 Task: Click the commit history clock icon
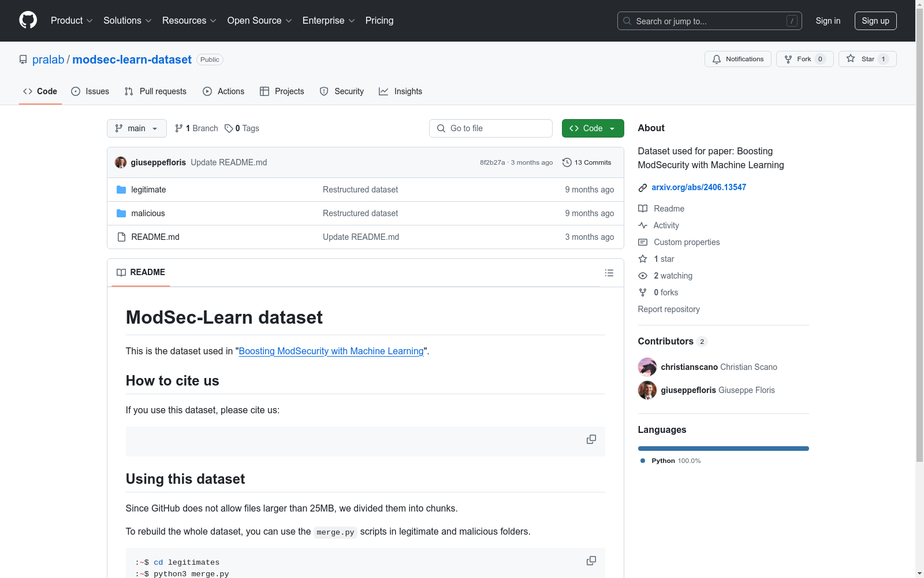click(x=567, y=162)
